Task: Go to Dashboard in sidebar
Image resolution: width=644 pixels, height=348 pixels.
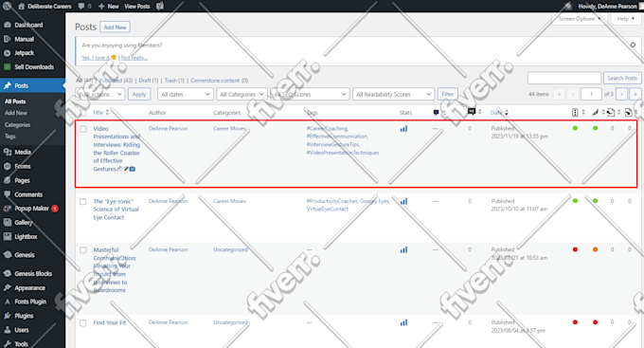Action: pyautogui.click(x=28, y=25)
